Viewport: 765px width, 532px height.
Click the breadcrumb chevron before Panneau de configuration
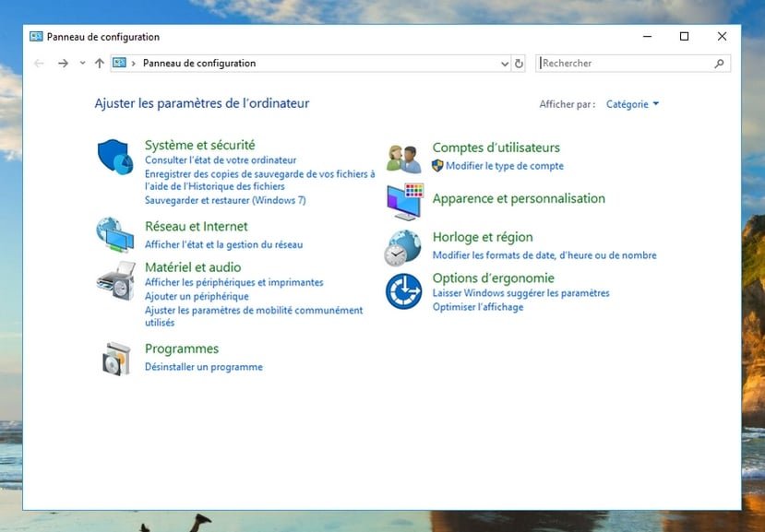[x=133, y=64]
